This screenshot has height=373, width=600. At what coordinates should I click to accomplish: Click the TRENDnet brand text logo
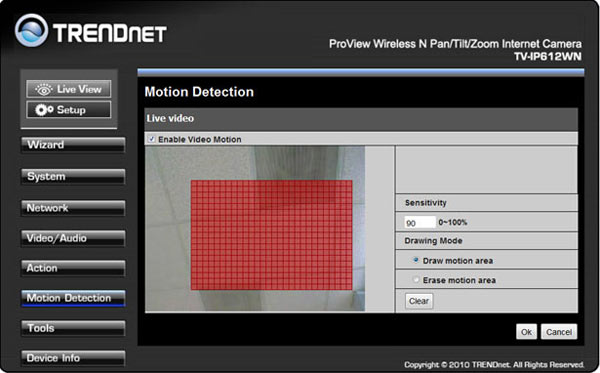click(x=110, y=33)
